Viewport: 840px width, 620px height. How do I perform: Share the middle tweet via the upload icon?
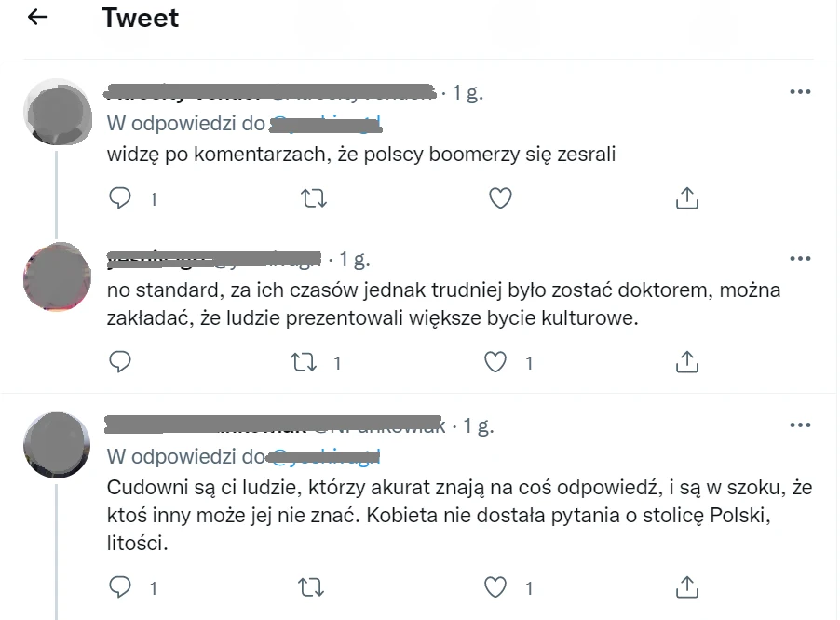[686, 361]
